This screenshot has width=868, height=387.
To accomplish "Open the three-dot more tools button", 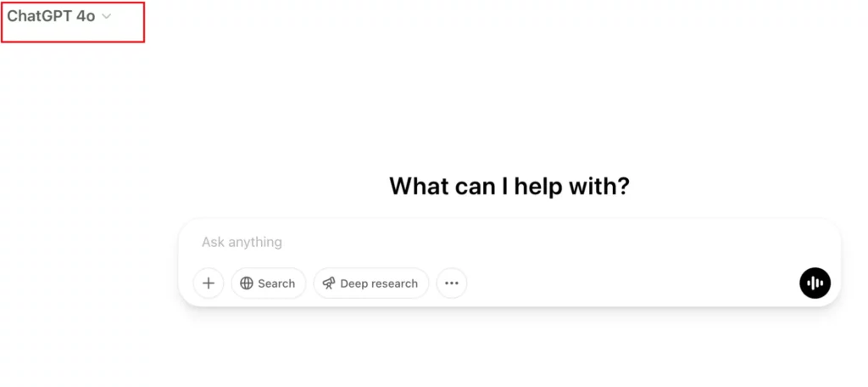I will (x=452, y=283).
